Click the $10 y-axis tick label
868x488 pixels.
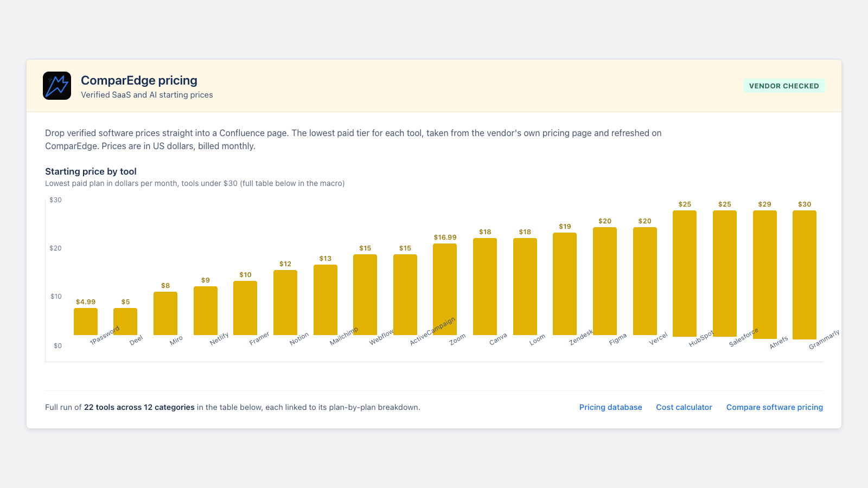click(56, 297)
